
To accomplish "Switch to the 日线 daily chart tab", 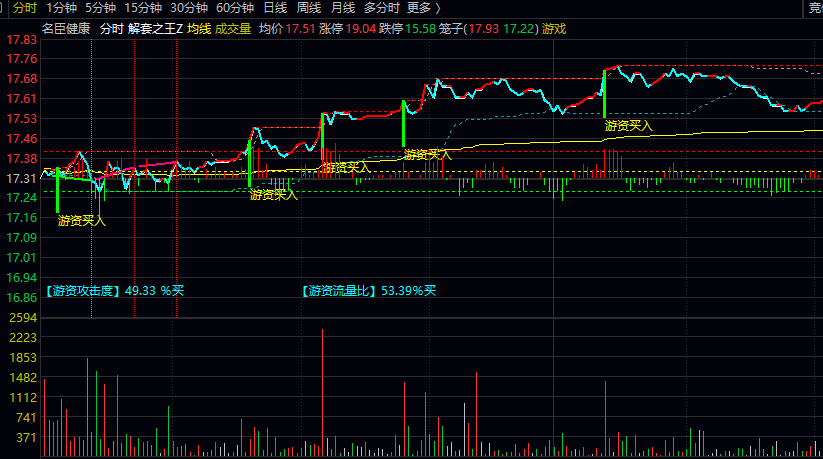I will click(x=276, y=8).
